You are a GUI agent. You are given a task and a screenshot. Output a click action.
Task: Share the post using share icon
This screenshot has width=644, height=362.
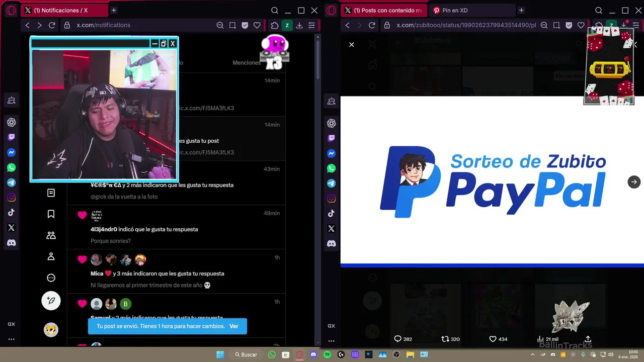coord(588,339)
